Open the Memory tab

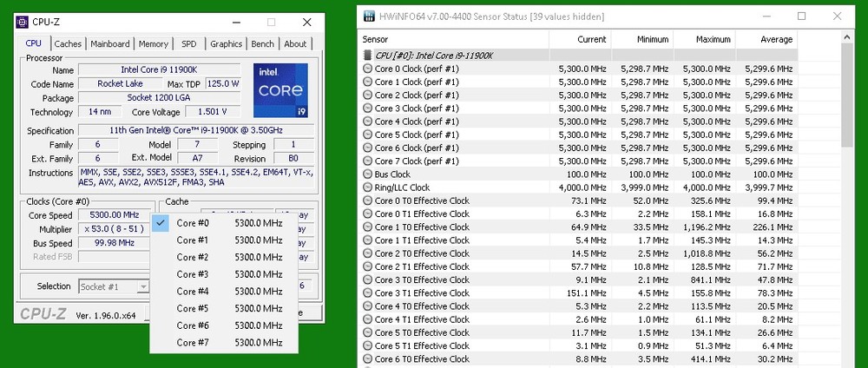pyautogui.click(x=154, y=43)
